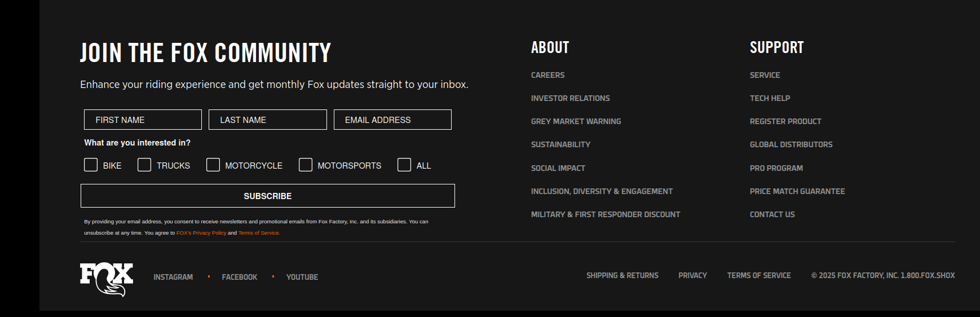Check the All interests checkbox
980x317 pixels.
(x=404, y=165)
